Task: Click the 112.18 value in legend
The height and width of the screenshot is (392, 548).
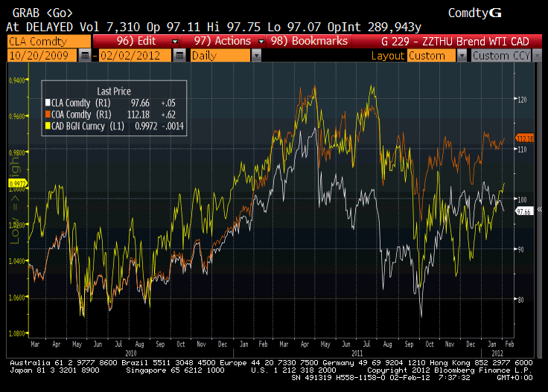Action: [138, 115]
